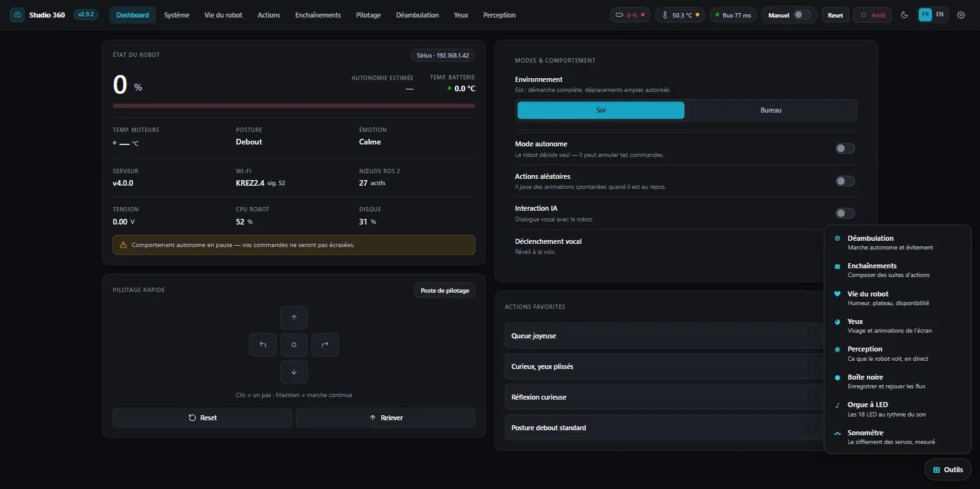Click the battery 0 % status chip
This screenshot has width=980, height=489.
[630, 15]
